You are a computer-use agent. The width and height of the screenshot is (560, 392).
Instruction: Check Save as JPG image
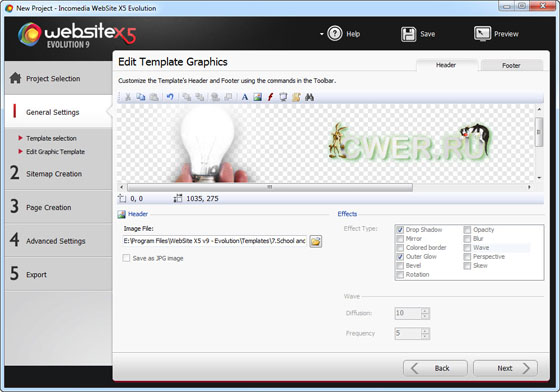[x=126, y=258]
